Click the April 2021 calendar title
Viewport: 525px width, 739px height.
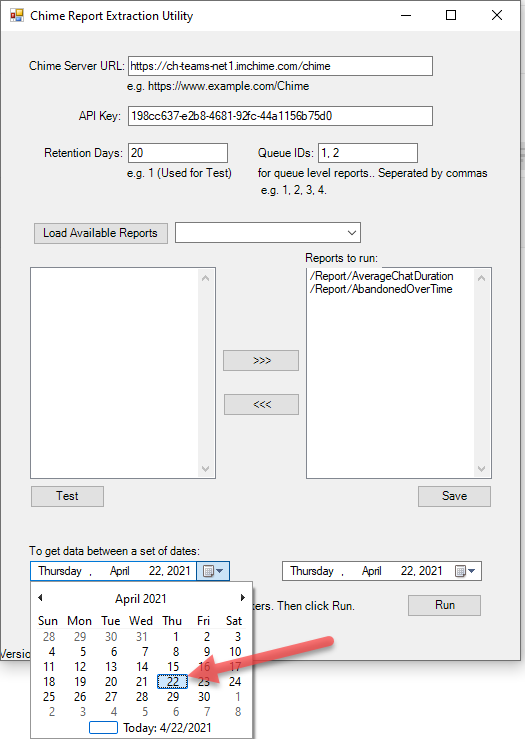coord(141,599)
